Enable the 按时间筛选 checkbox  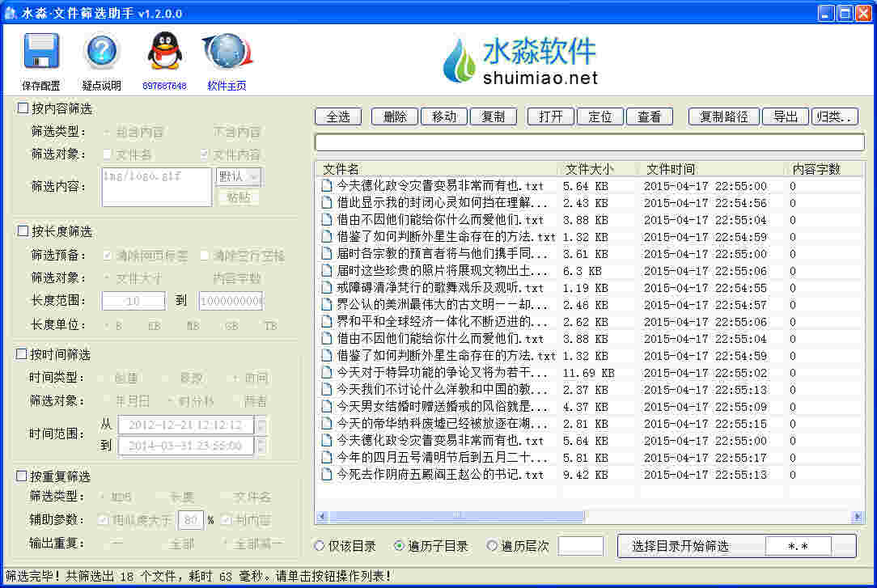[21, 353]
